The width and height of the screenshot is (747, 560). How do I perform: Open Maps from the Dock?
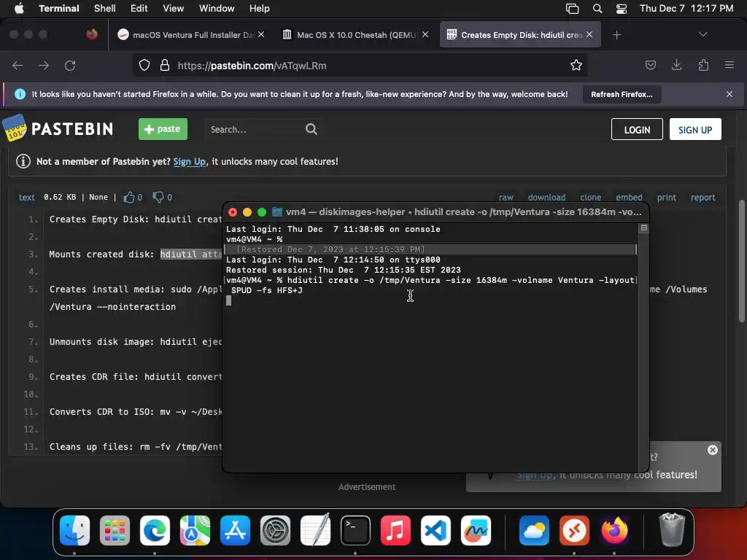(x=195, y=531)
